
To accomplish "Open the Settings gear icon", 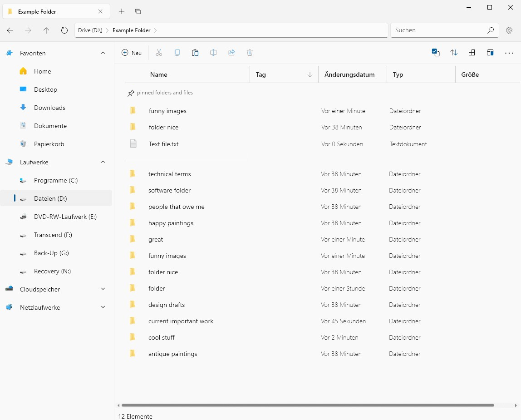I will coord(509,30).
